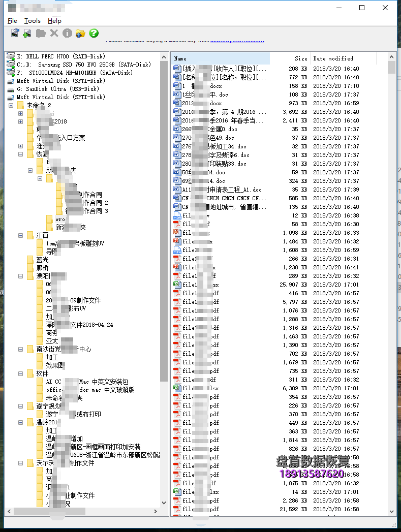Image resolution: width=401 pixels, height=532 pixels.
Task: Sort files by Date modified column header
Action: (x=343, y=59)
